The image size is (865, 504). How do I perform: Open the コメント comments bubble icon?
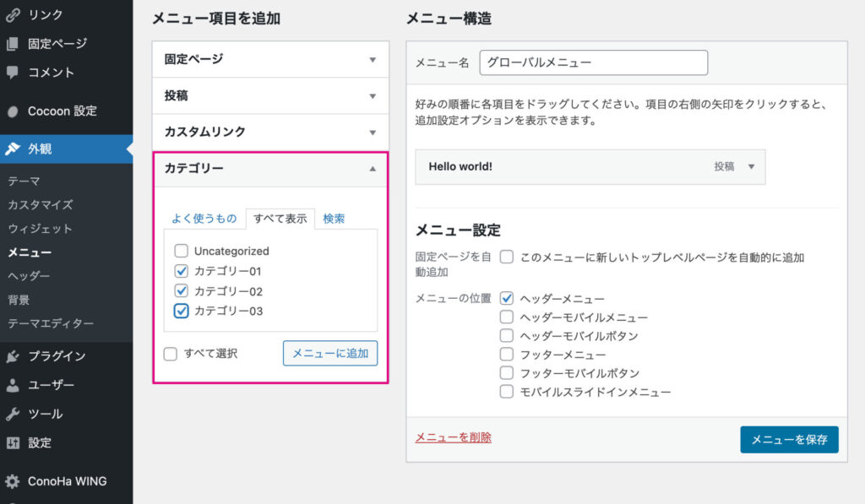(13, 73)
